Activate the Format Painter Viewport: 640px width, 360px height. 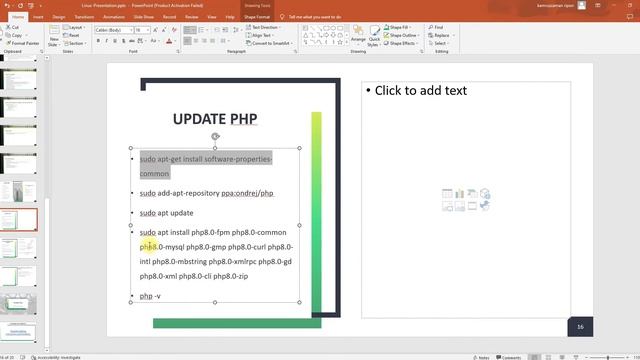[23, 43]
